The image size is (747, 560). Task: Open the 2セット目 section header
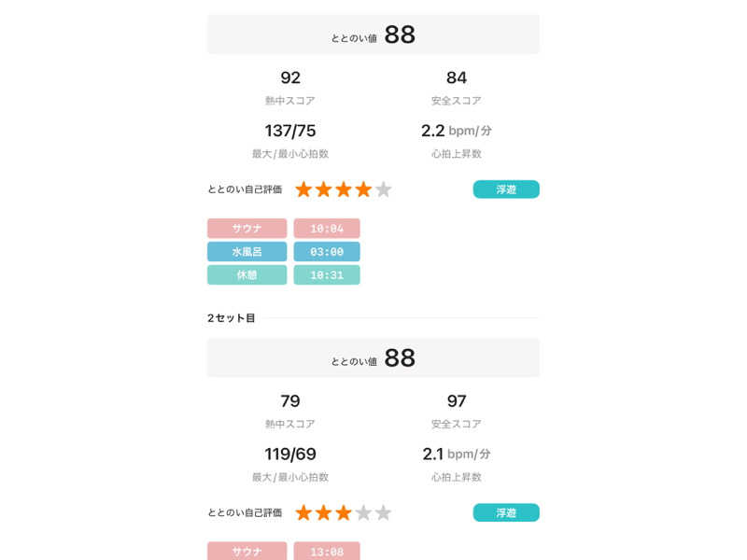[x=232, y=318]
